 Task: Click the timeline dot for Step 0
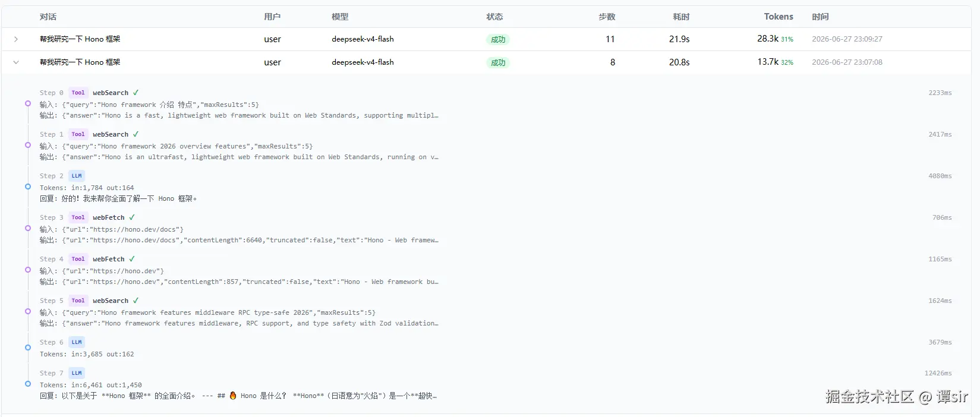click(x=28, y=103)
